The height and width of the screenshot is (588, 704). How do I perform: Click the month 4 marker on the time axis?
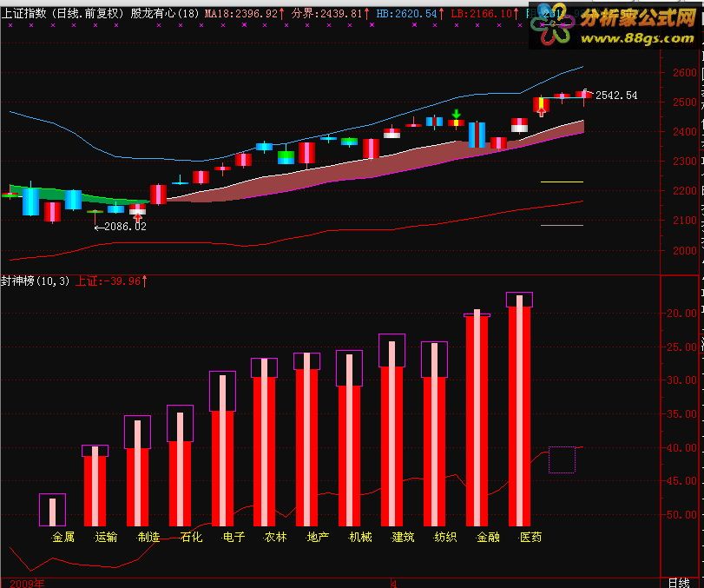point(394,584)
